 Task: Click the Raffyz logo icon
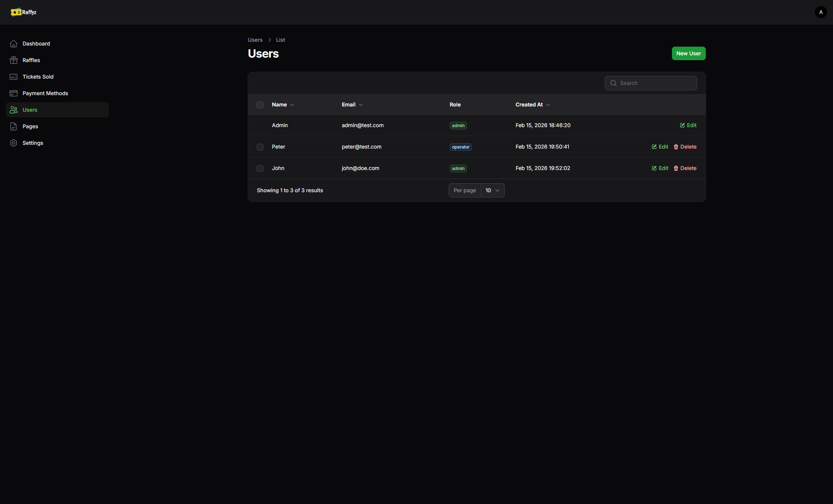[16, 12]
